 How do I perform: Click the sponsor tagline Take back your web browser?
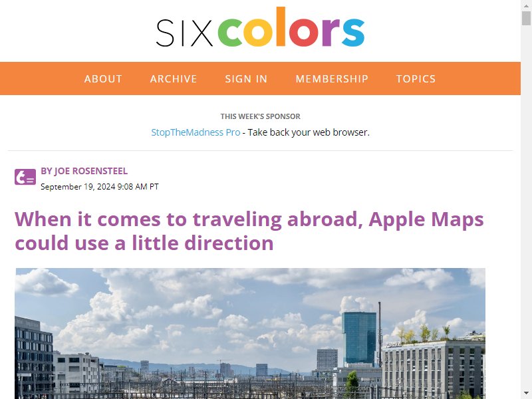pyautogui.click(x=309, y=132)
